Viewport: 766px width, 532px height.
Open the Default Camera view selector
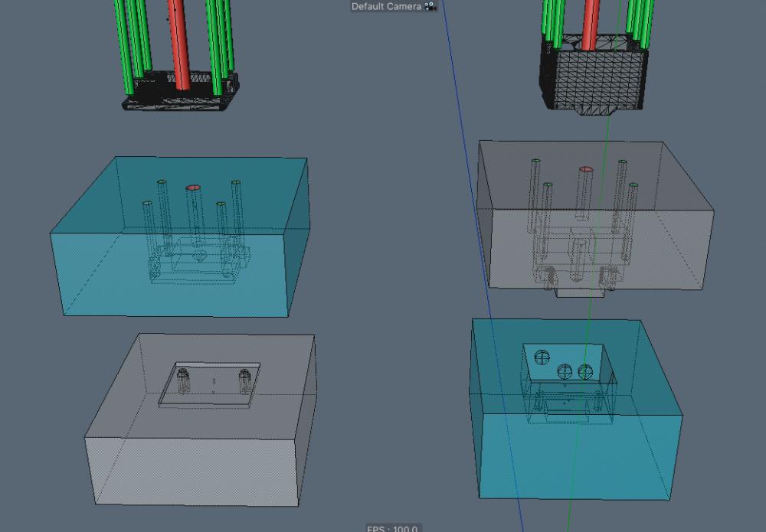tap(386, 6)
